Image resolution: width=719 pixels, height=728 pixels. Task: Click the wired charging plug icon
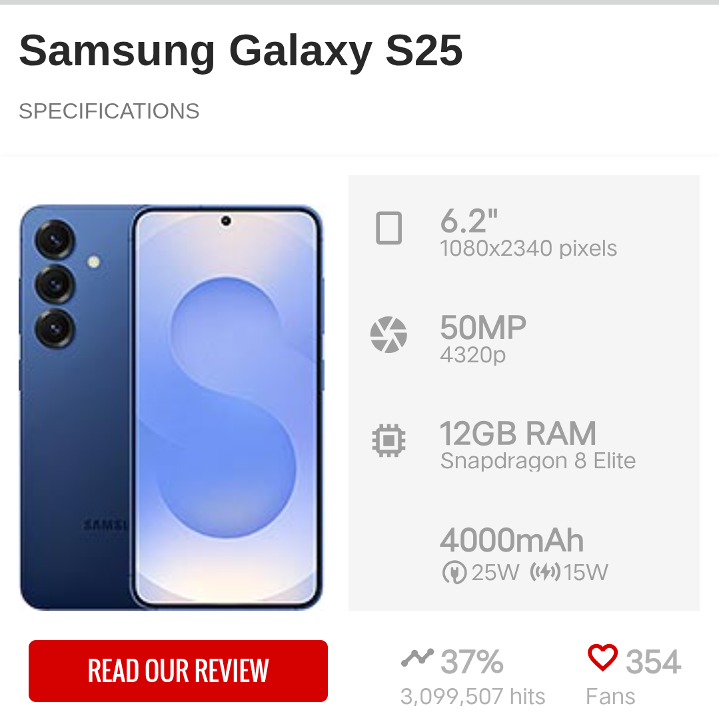[x=454, y=572]
